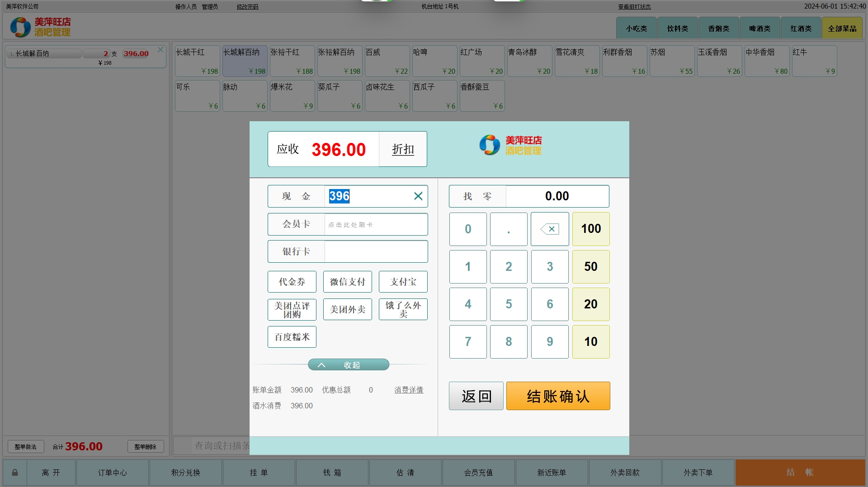Open the 折扣 discount link
The width and height of the screenshot is (868, 487).
pos(403,149)
